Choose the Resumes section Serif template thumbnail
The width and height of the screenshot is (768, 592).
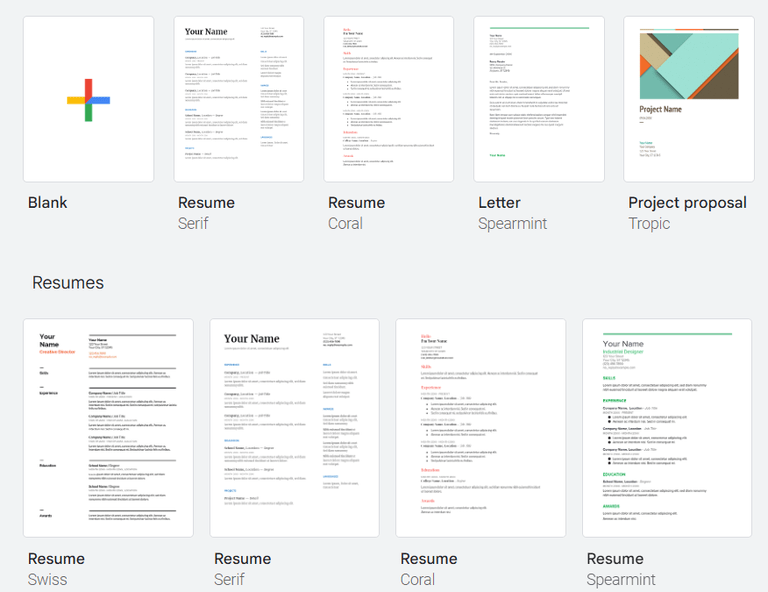[294, 428]
